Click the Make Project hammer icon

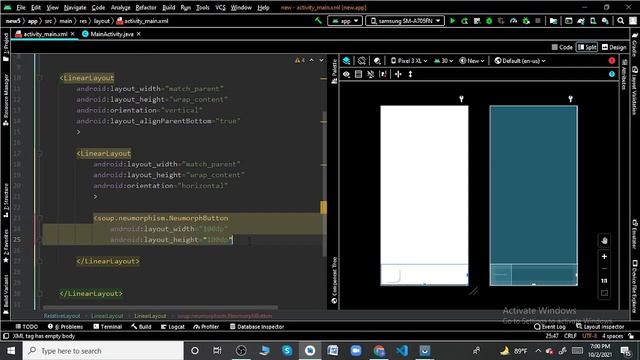pyautogui.click(x=318, y=21)
